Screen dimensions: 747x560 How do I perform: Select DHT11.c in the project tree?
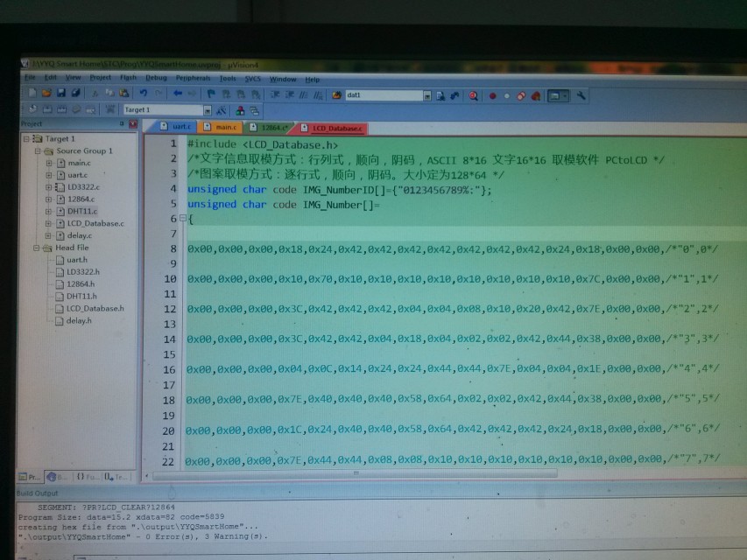(x=81, y=211)
